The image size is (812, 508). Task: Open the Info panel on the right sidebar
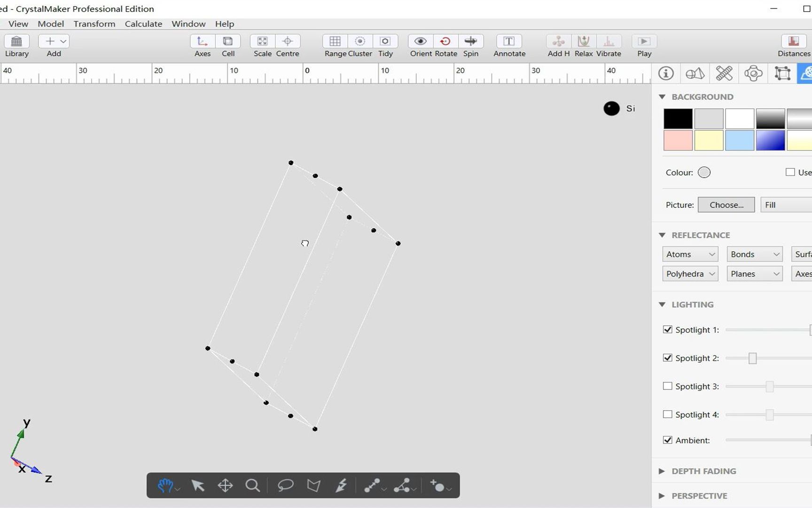(666, 73)
